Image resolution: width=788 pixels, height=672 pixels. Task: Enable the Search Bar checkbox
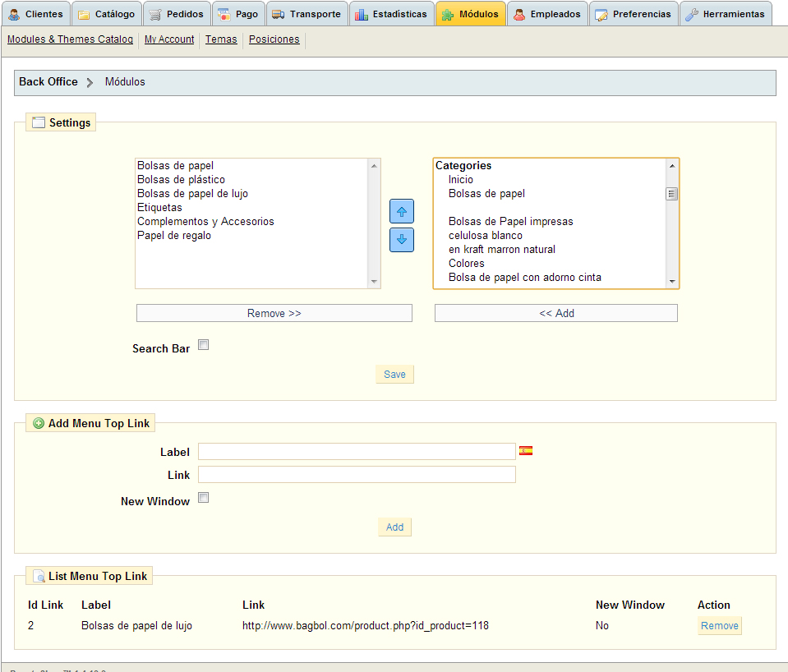point(204,345)
